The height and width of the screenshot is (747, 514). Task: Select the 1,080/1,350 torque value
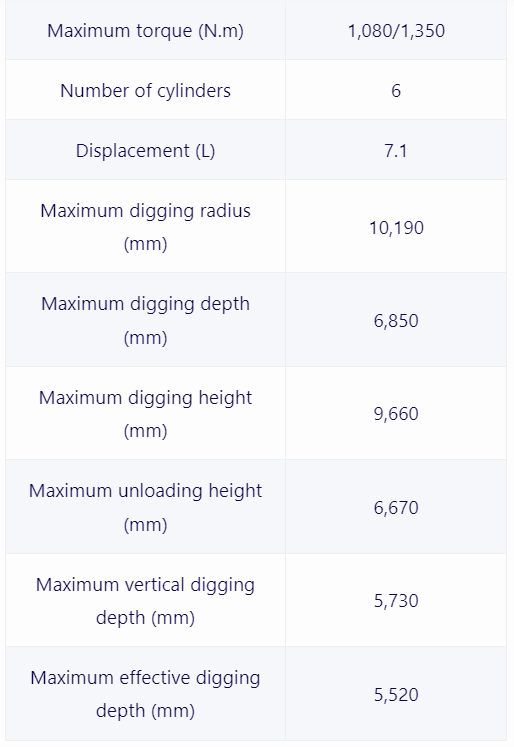(396, 31)
